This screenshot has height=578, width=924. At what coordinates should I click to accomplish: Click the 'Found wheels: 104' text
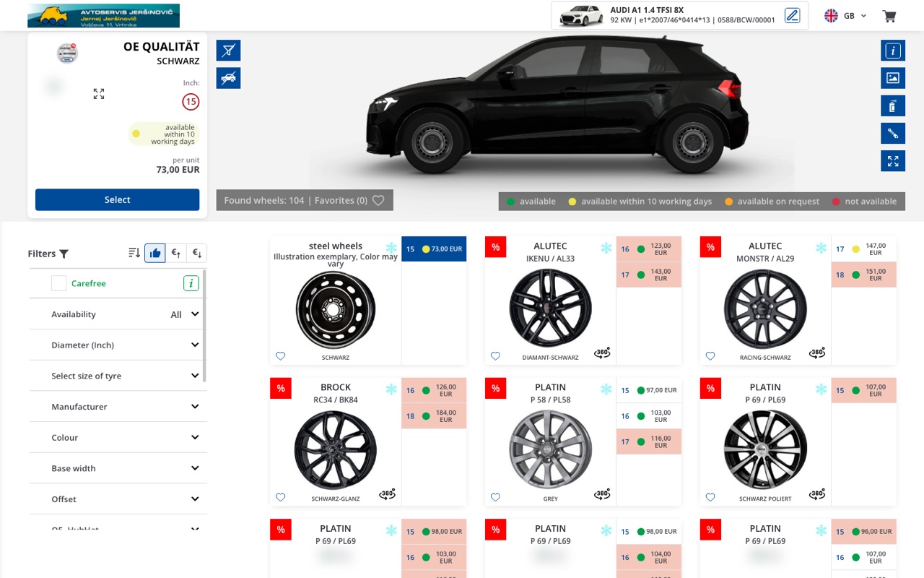[264, 200]
